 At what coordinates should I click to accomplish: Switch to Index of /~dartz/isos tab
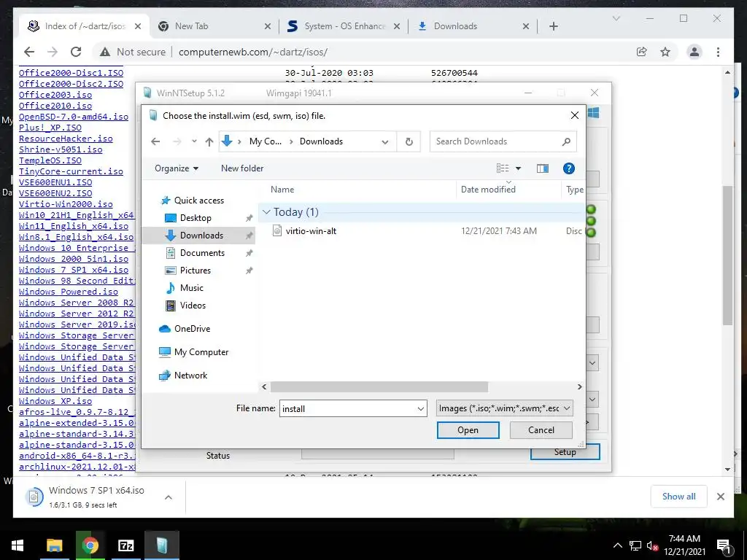coord(83,26)
